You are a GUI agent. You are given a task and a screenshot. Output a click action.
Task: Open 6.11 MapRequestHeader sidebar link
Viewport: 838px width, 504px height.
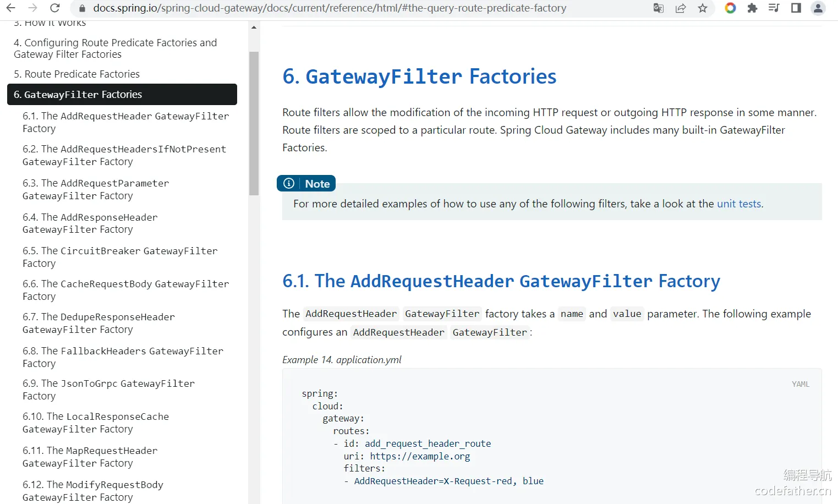click(90, 457)
